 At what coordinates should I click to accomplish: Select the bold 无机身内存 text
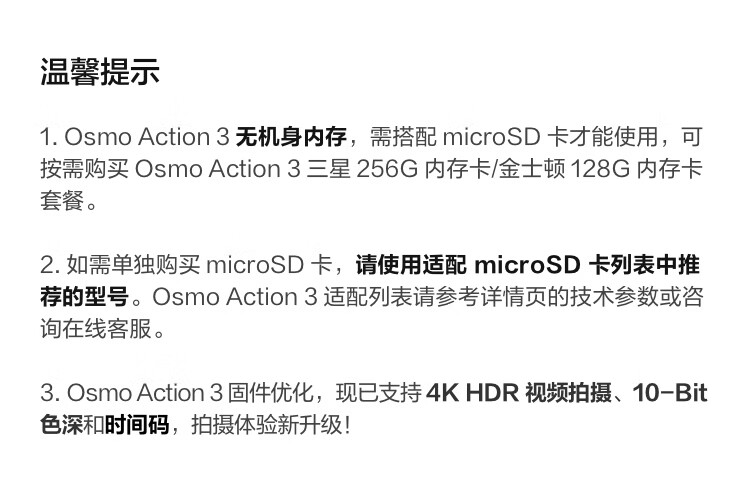pyautogui.click(x=291, y=137)
